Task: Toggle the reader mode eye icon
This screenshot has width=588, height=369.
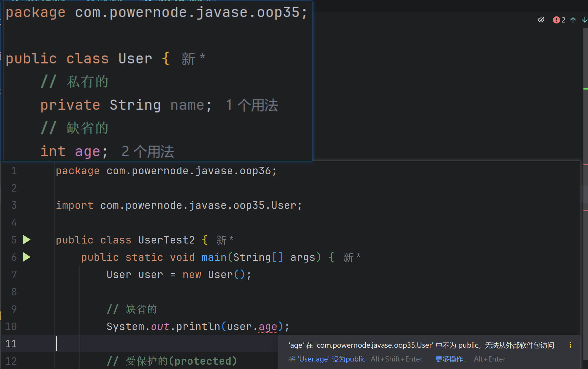Action: pyautogui.click(x=541, y=20)
